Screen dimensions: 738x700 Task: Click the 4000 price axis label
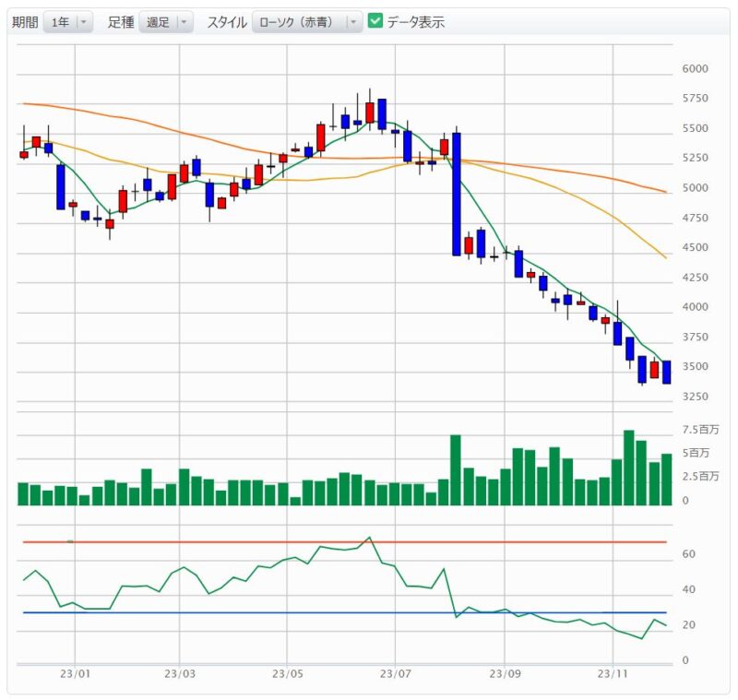click(696, 307)
